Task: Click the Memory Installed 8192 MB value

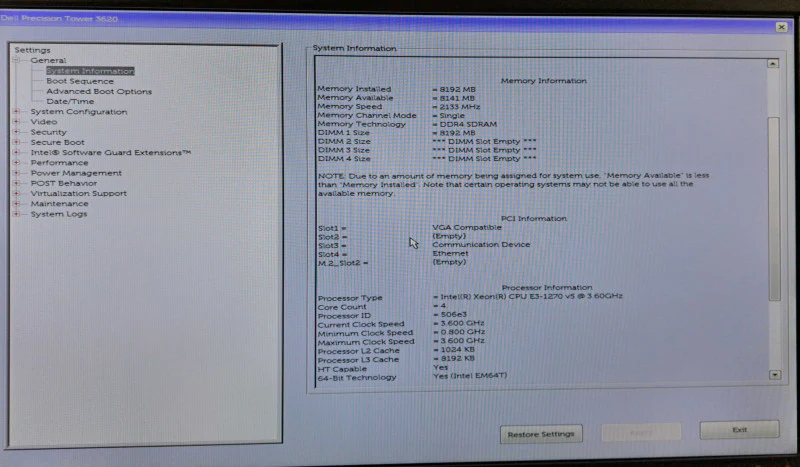Action: click(x=454, y=89)
